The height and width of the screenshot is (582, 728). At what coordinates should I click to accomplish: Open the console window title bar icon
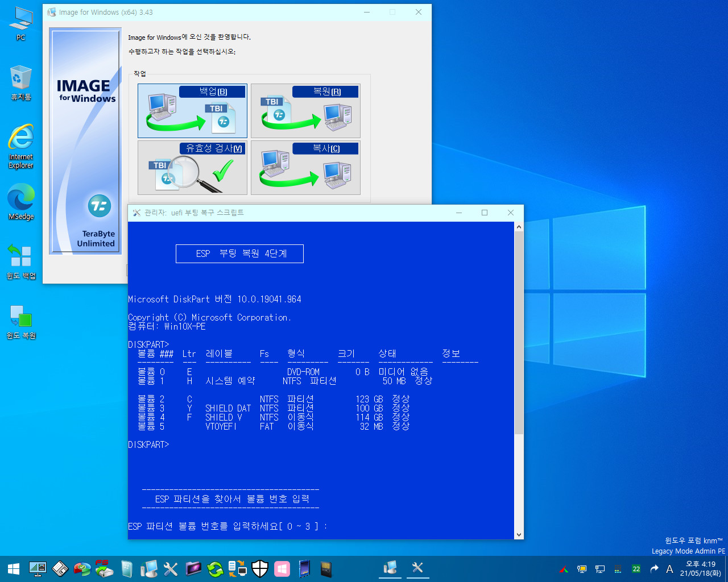point(136,213)
